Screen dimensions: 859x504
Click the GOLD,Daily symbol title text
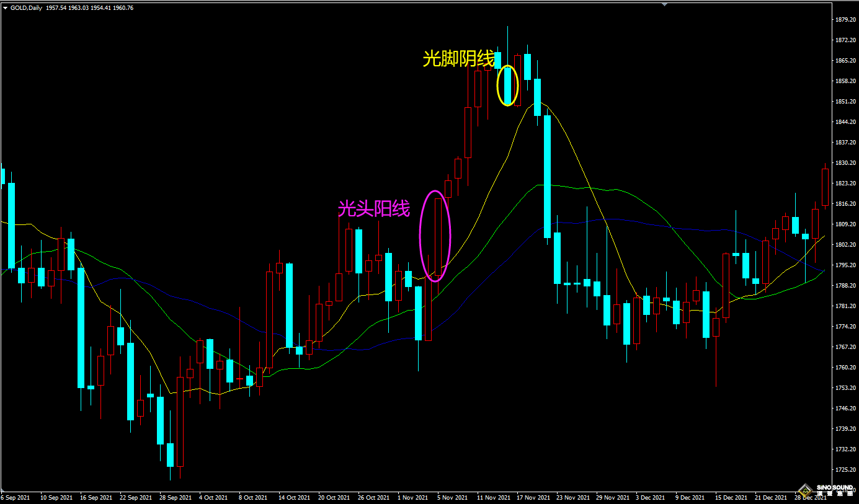click(x=28, y=8)
